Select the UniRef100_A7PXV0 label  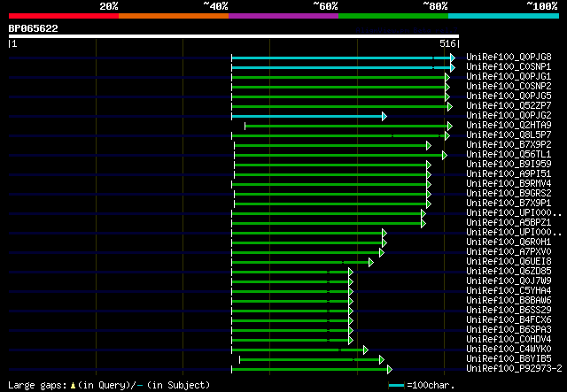pyautogui.click(x=509, y=252)
